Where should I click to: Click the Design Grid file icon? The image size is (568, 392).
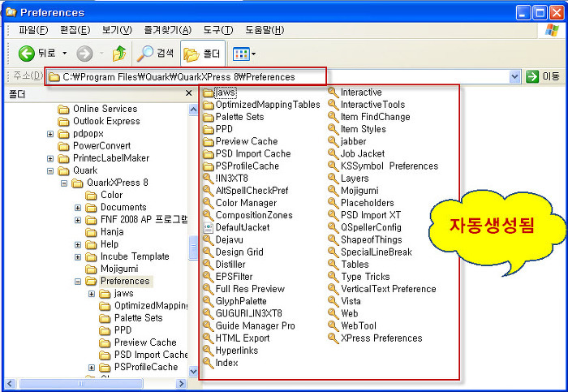(x=208, y=252)
